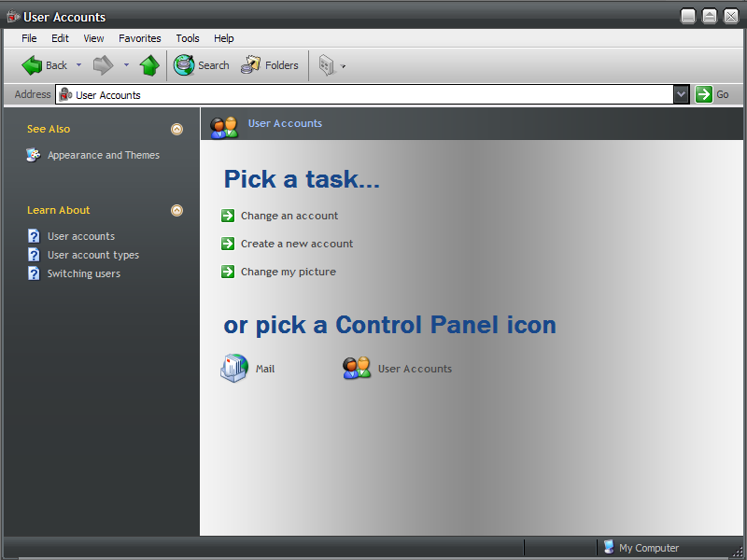Open the Mail control panel icon
Viewport: 747px width, 560px height.
tap(234, 369)
